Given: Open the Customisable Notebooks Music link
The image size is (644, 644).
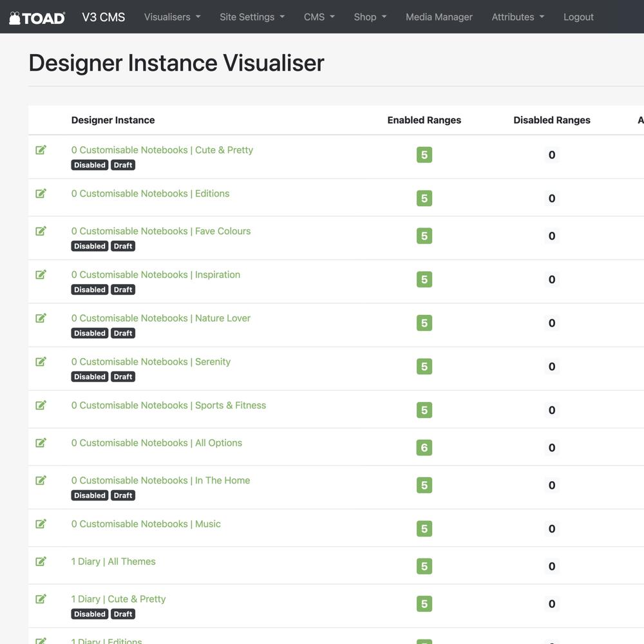Looking at the screenshot, I should (146, 524).
